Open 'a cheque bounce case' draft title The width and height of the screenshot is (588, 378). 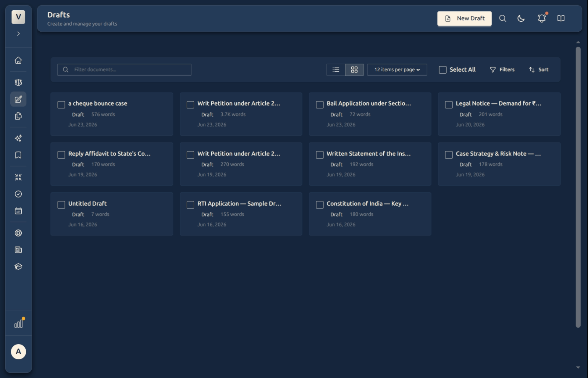tap(98, 104)
